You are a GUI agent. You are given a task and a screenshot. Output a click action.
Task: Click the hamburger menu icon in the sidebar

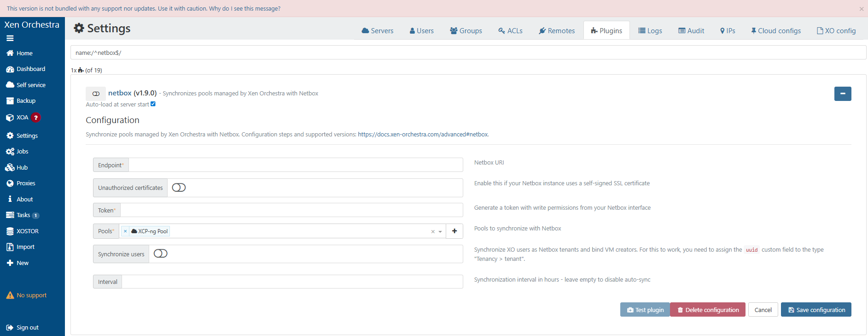(x=10, y=38)
